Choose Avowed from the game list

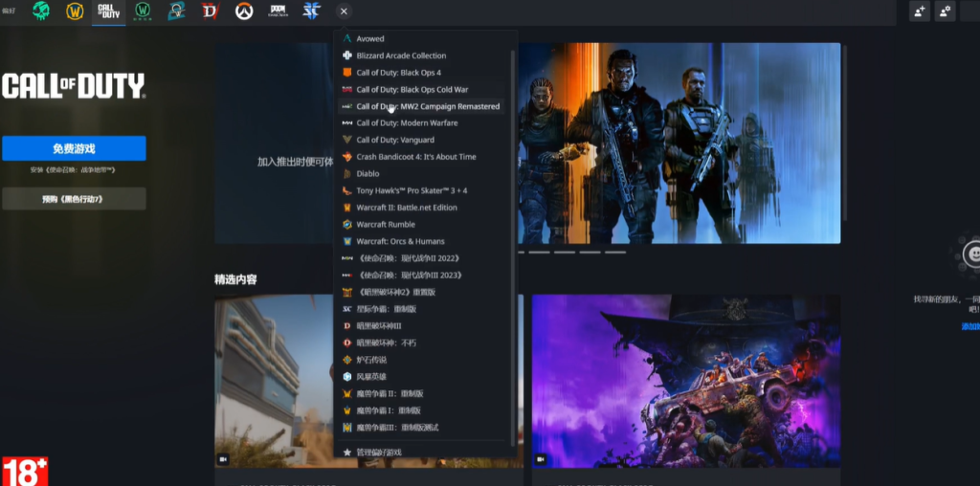coord(370,39)
